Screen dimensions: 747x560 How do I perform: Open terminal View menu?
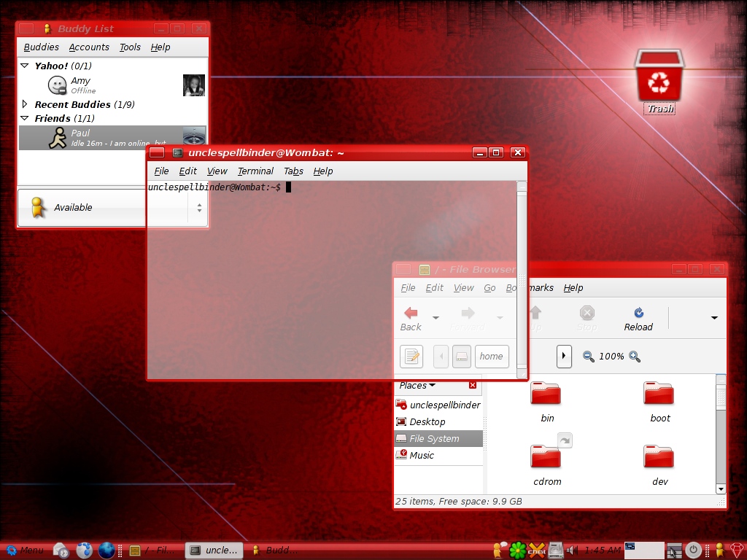click(x=217, y=171)
